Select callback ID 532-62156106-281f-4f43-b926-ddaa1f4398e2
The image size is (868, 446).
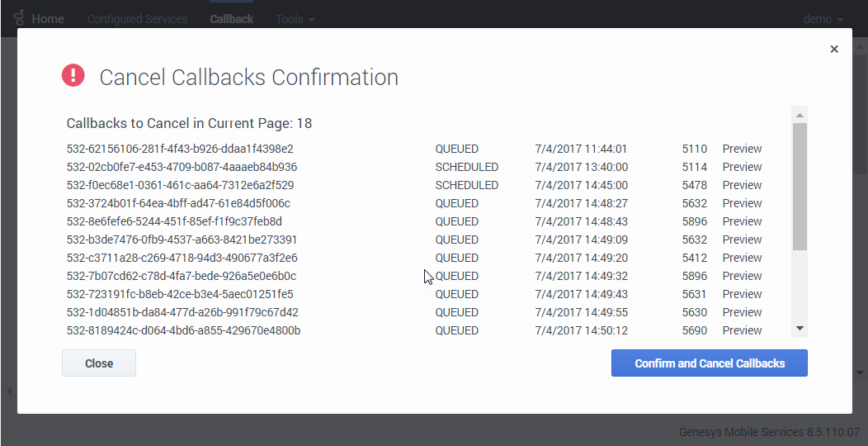[180, 149]
